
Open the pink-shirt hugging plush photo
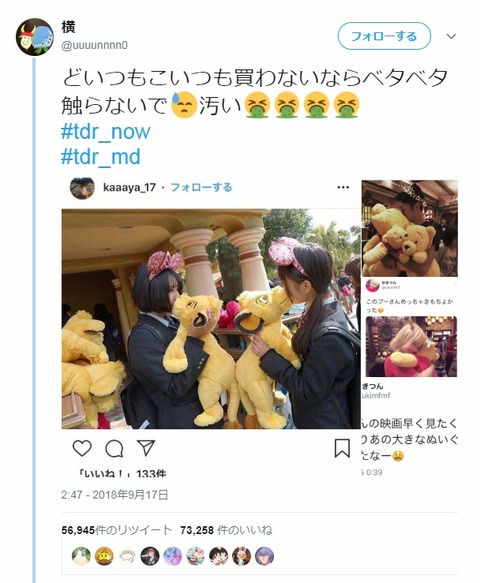point(411,346)
